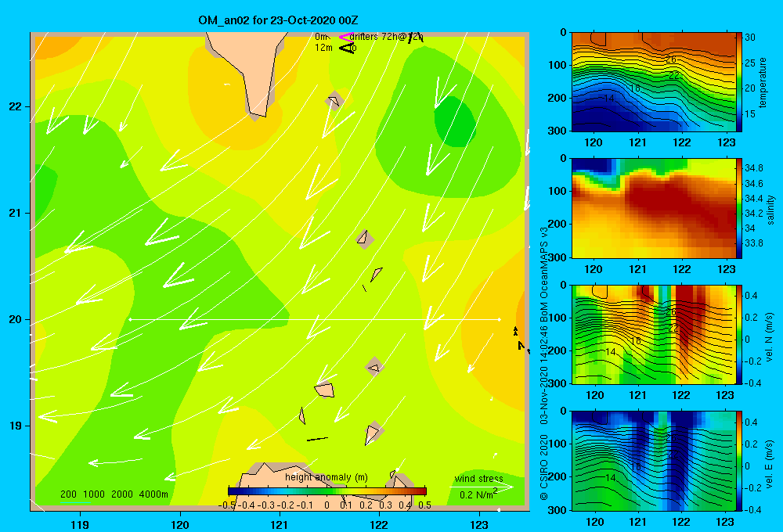Click the wind stress reference arrow in legend
The image size is (783, 532).
coord(482,487)
